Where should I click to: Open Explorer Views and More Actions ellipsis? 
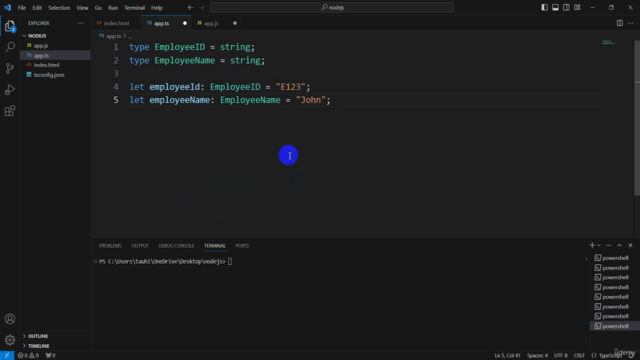[81, 23]
